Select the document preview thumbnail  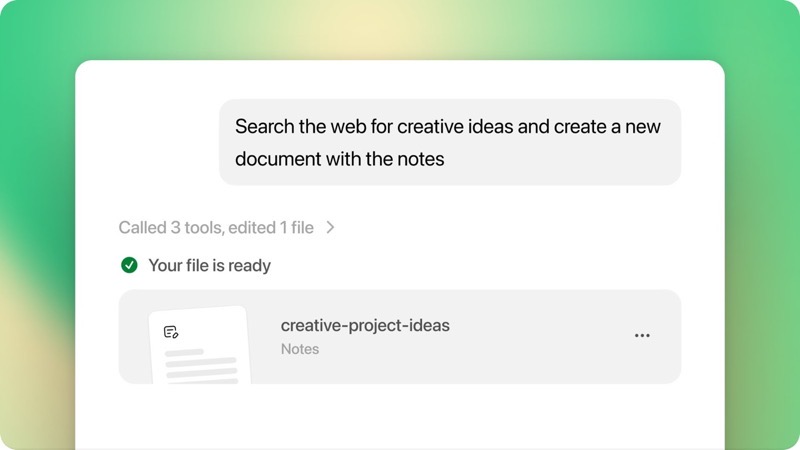click(x=200, y=345)
